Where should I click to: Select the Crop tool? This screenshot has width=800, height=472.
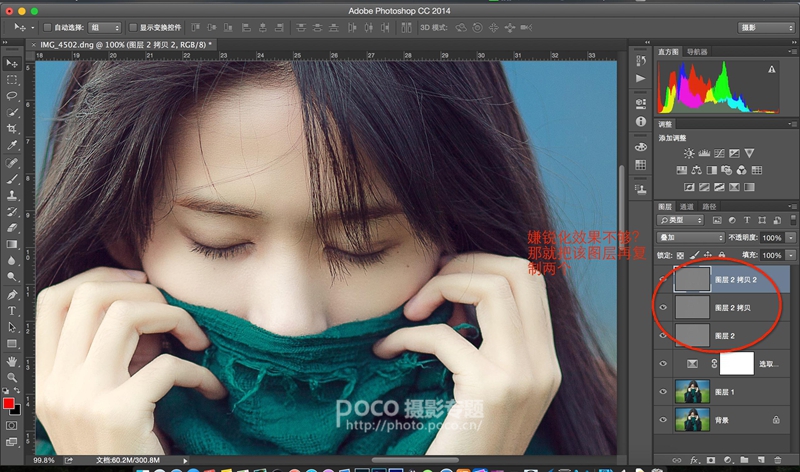click(12, 129)
